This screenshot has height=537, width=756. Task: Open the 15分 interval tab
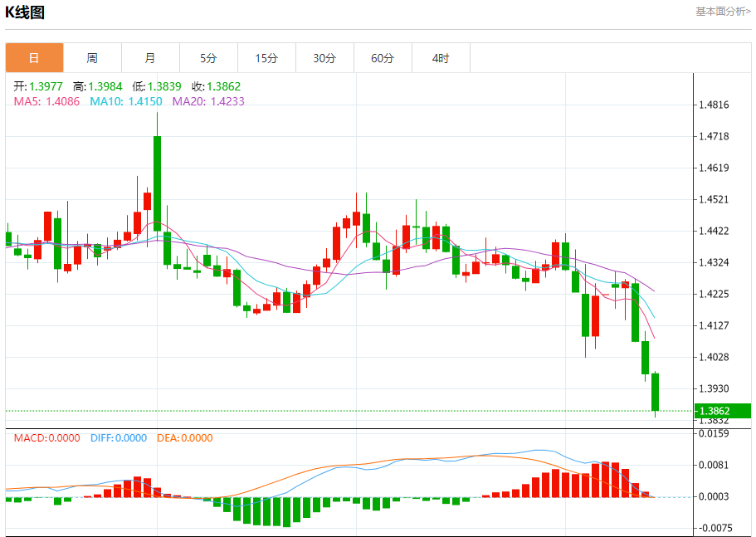266,58
